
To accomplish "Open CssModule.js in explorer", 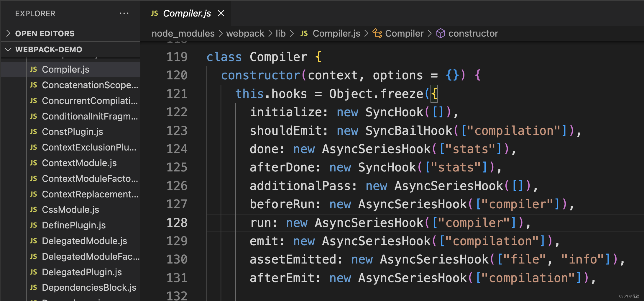I will 70,210.
